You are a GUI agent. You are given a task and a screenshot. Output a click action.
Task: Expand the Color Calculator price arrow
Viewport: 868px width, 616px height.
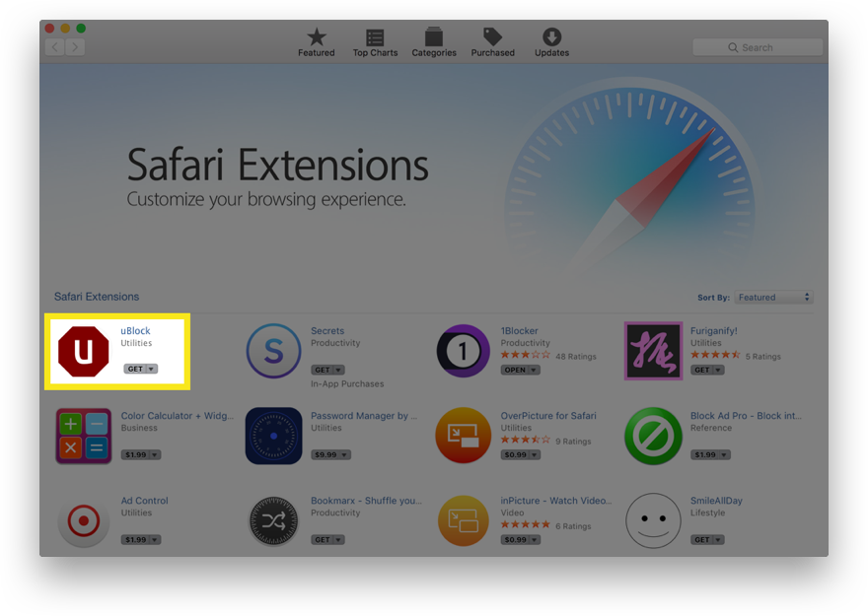point(155,455)
